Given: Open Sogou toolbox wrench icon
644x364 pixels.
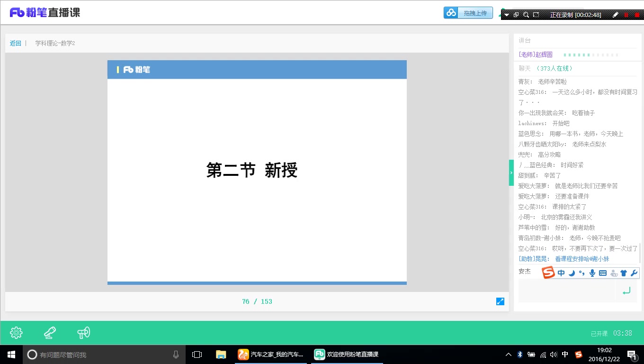Looking at the screenshot, I should click(634, 273).
